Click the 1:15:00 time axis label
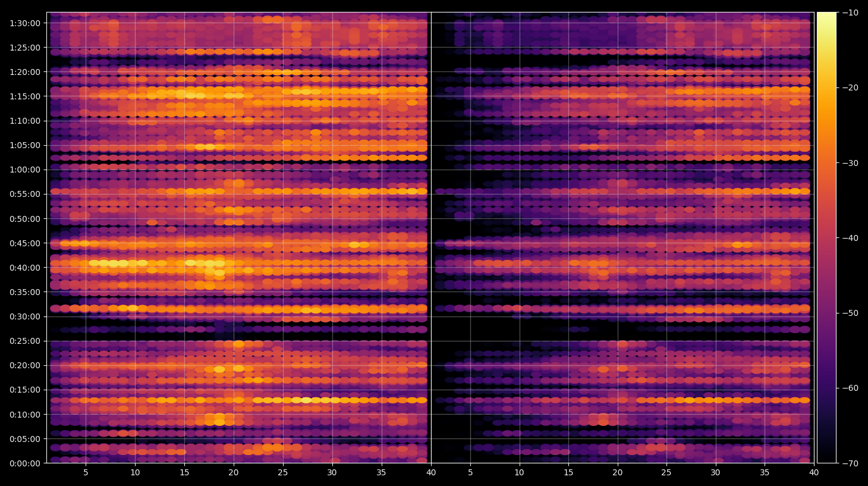The image size is (868, 486). pos(25,96)
